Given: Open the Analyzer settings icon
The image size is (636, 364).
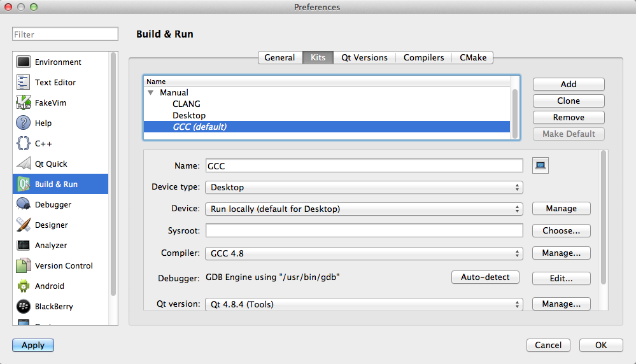Looking at the screenshot, I should pos(24,246).
